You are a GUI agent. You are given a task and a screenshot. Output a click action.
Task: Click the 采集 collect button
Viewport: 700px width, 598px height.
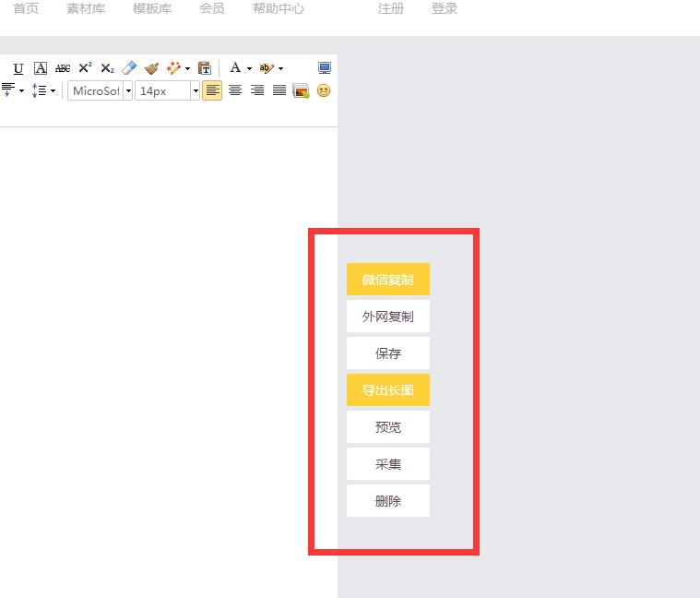(388, 464)
